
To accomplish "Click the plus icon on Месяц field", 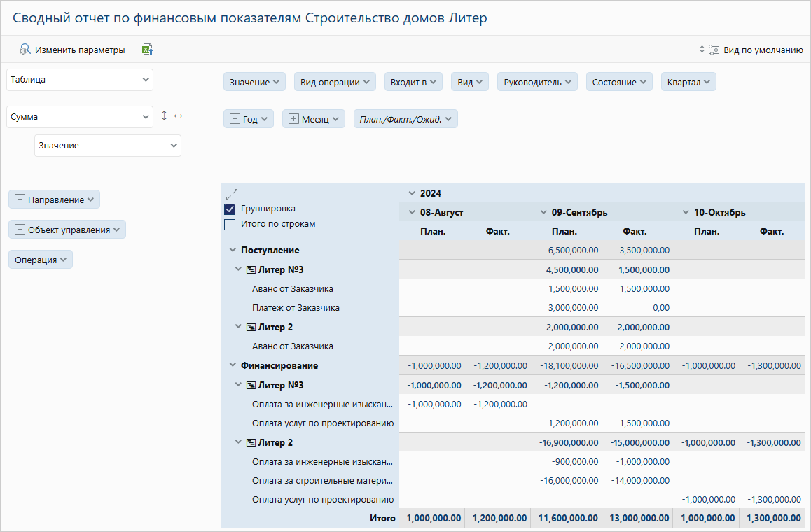I will tap(293, 120).
